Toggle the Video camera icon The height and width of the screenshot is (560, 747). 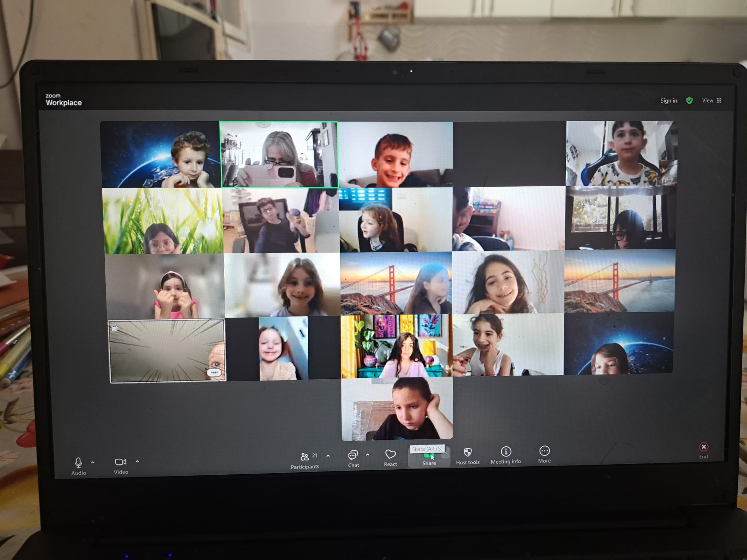click(x=120, y=462)
